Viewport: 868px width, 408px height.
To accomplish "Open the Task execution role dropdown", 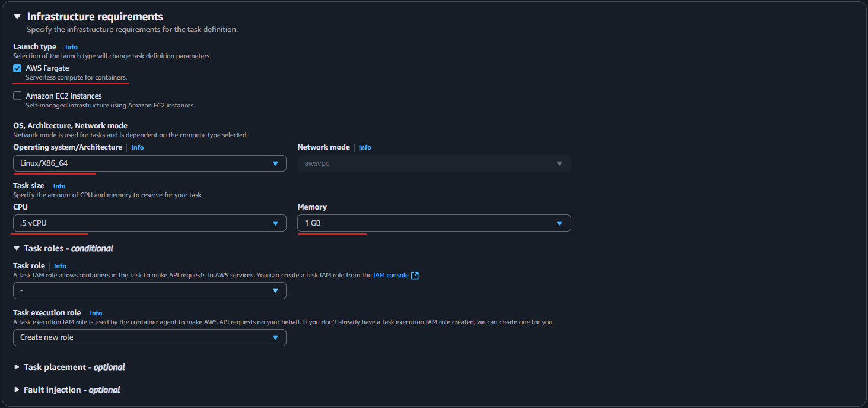I will [x=148, y=337].
